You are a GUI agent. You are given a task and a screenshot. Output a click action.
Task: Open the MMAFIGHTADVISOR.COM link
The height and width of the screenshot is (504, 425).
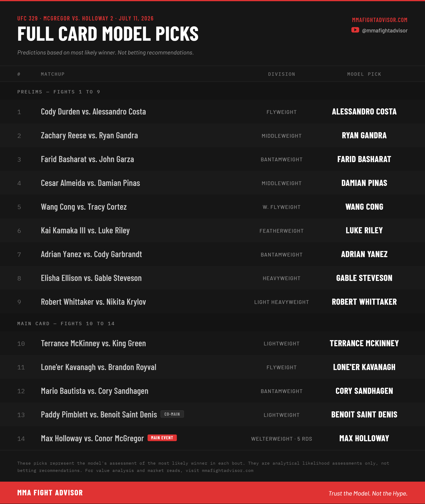point(380,20)
